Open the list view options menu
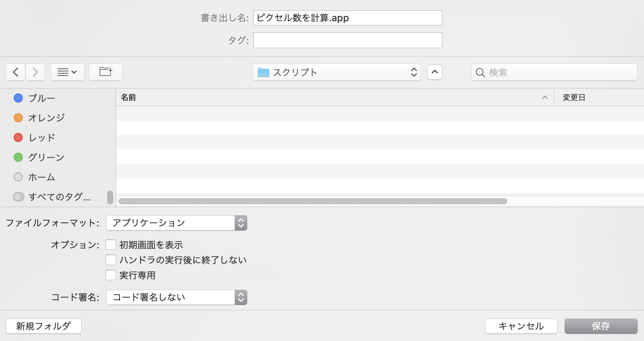 point(67,72)
